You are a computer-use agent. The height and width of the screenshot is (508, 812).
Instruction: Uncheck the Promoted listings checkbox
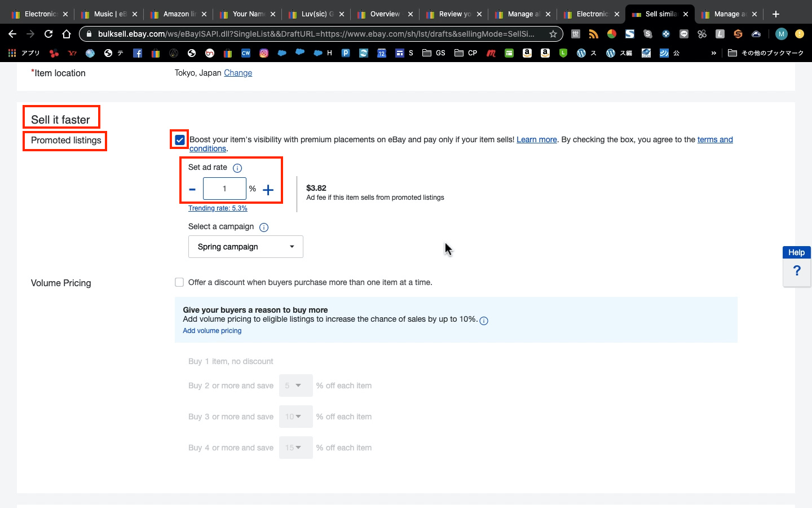(x=180, y=140)
